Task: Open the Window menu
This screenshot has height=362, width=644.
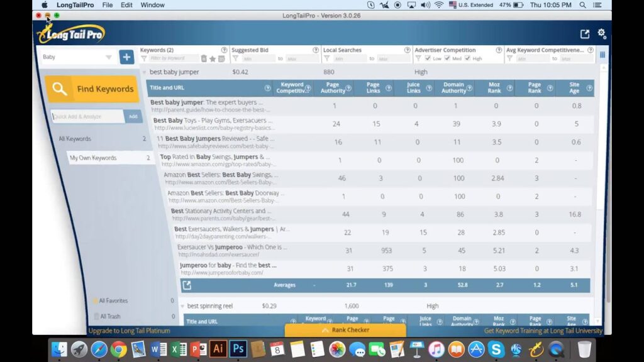Action: 152,5
